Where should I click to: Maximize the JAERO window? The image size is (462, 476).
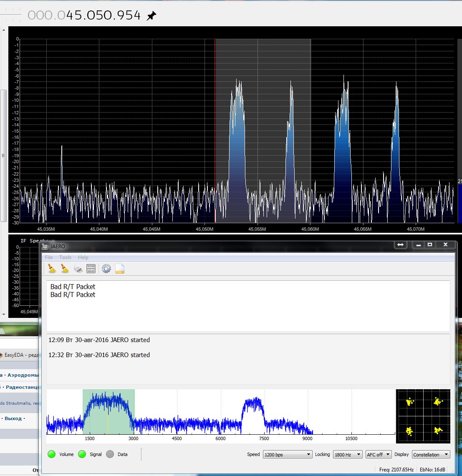[430, 245]
